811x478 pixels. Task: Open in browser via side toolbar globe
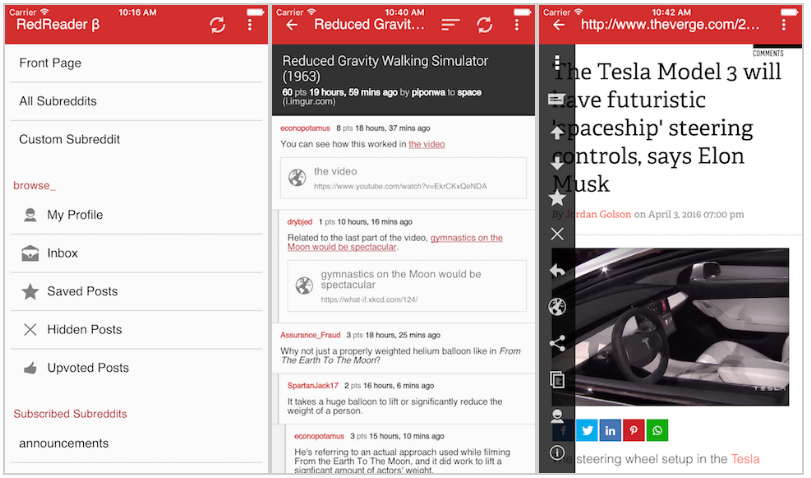pyautogui.click(x=557, y=307)
